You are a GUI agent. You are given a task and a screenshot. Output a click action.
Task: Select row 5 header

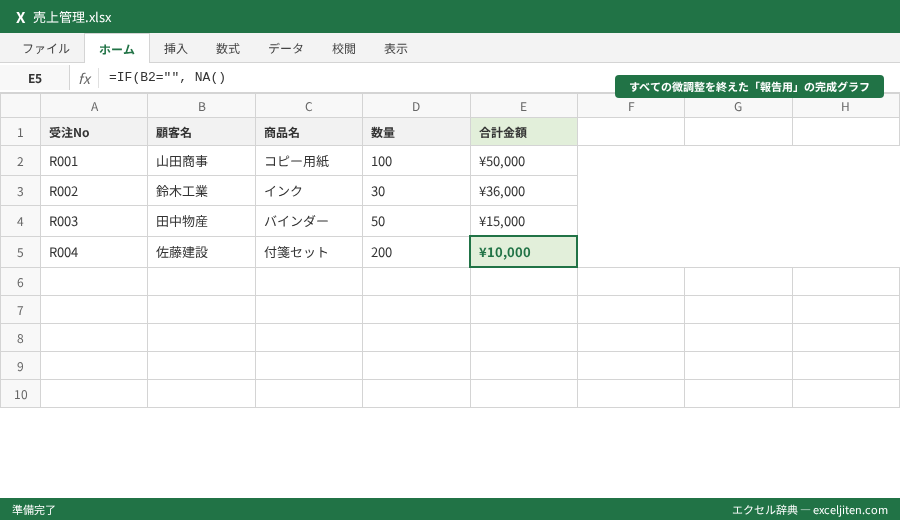[x=20, y=252]
